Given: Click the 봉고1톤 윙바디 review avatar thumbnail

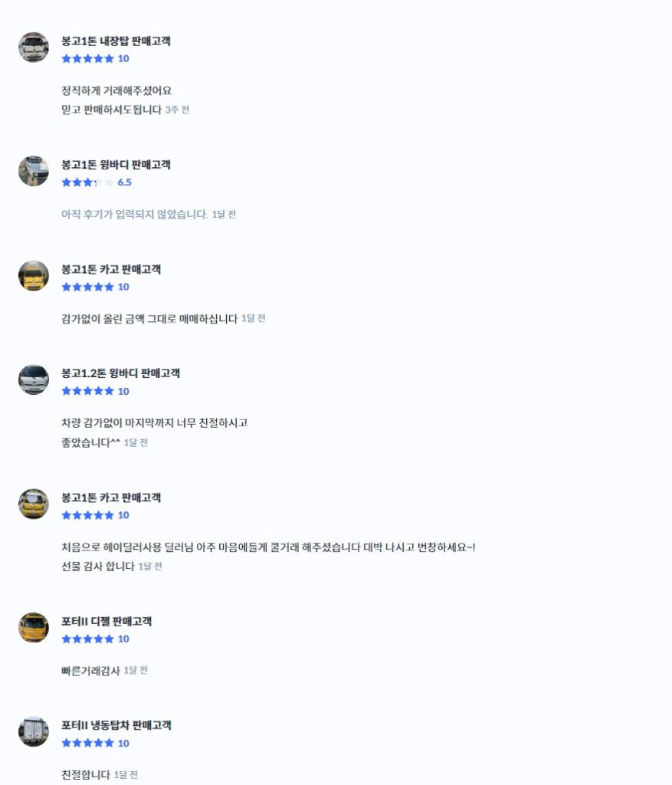Looking at the screenshot, I should click(34, 171).
